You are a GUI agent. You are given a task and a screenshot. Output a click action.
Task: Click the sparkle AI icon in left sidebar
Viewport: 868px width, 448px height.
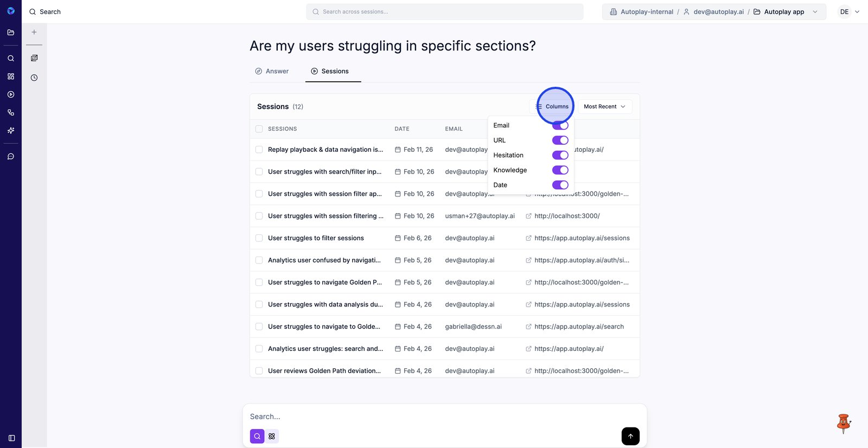[x=11, y=131]
